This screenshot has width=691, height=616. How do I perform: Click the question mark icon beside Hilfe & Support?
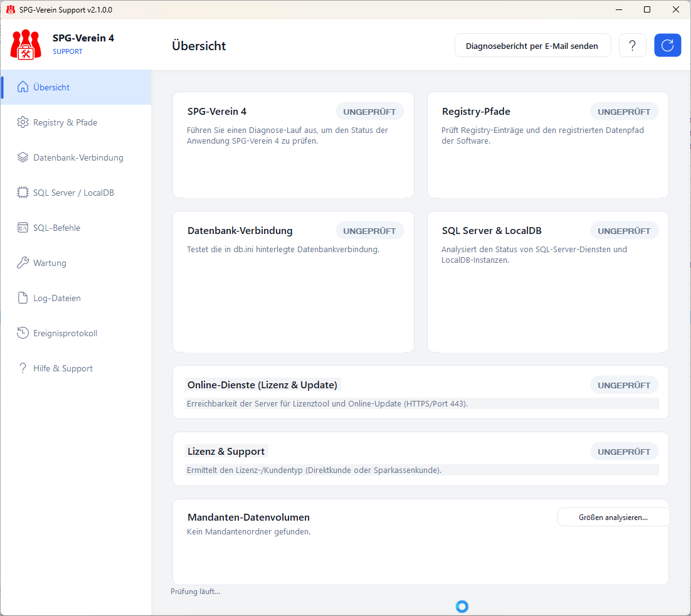pyautogui.click(x=23, y=368)
